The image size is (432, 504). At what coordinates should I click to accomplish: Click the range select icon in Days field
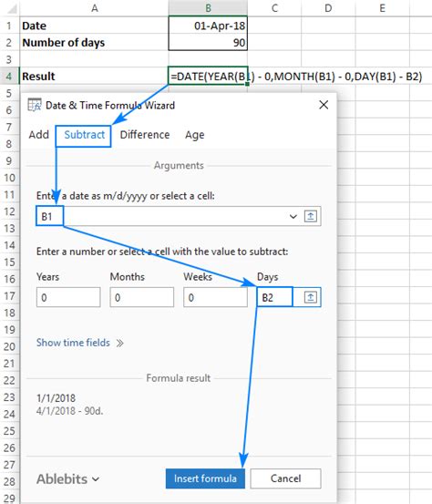310,297
